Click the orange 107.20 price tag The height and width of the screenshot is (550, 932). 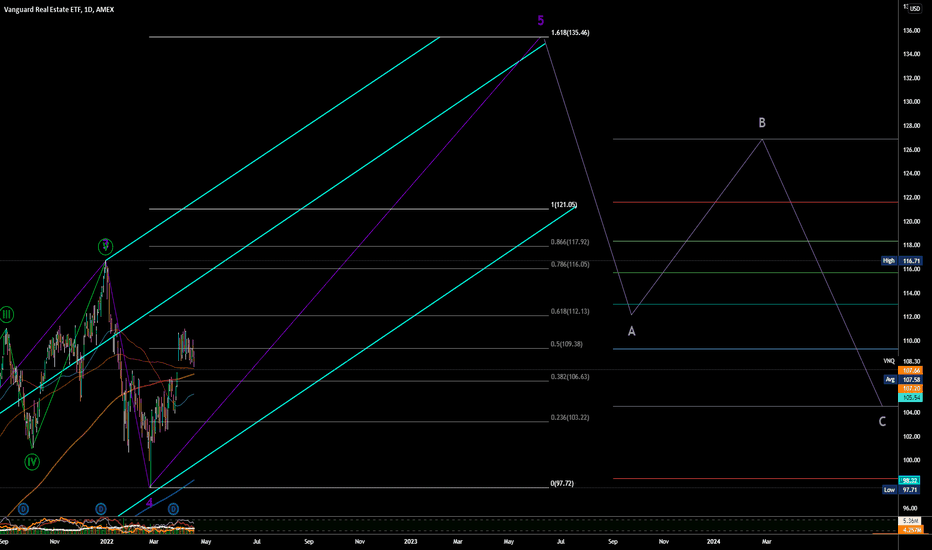pos(911,388)
